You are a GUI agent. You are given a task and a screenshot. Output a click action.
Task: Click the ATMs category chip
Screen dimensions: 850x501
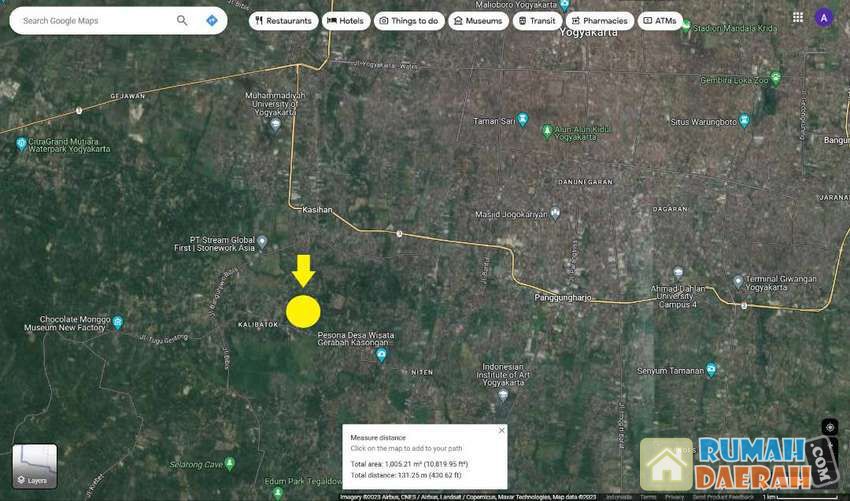click(x=660, y=20)
